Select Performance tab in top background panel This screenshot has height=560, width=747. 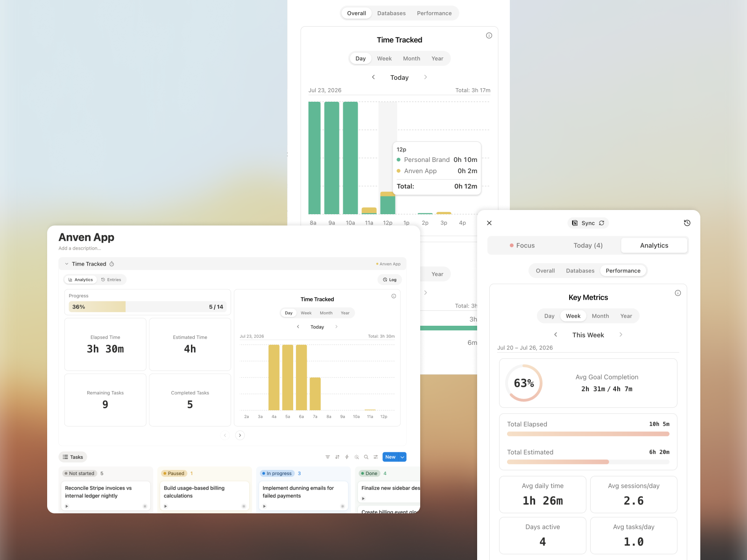point(434,13)
